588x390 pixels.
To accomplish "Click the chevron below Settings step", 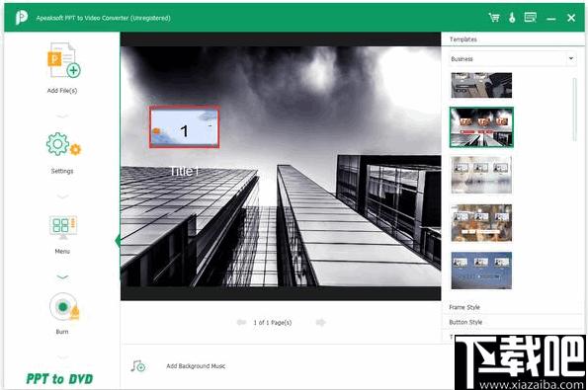I will click(62, 196).
